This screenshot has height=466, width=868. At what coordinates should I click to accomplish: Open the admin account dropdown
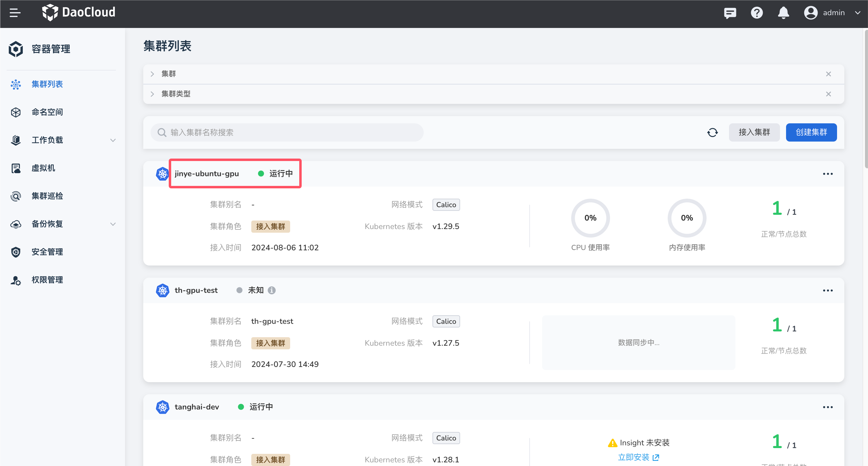[858, 13]
